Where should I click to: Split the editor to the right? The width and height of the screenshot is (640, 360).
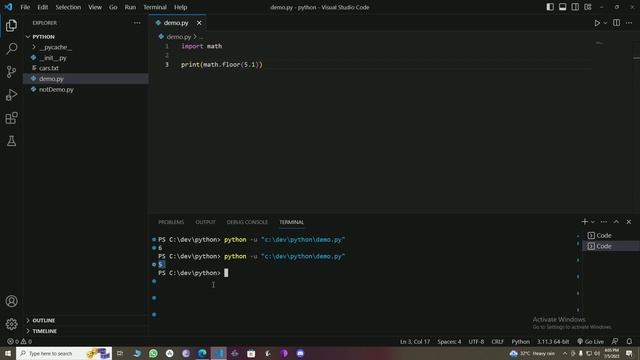(x=616, y=23)
